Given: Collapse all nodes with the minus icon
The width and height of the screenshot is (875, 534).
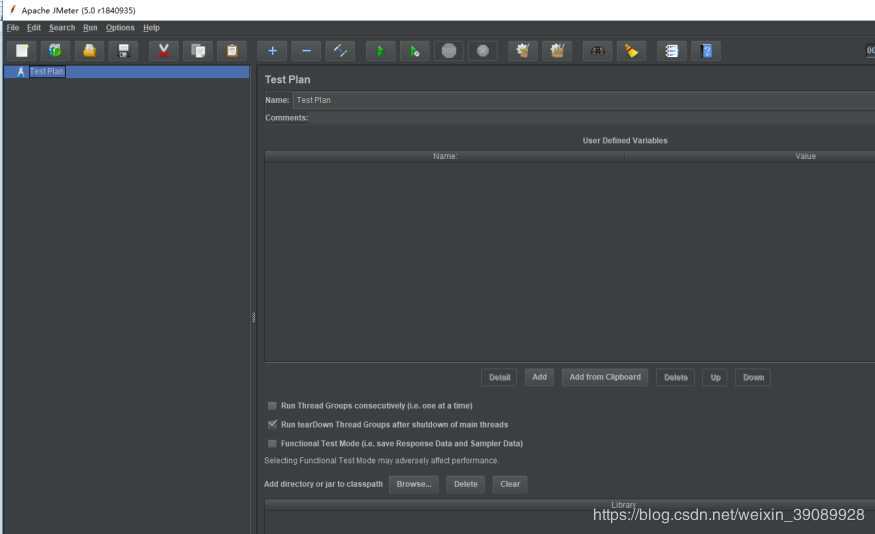Looking at the screenshot, I should pos(306,51).
